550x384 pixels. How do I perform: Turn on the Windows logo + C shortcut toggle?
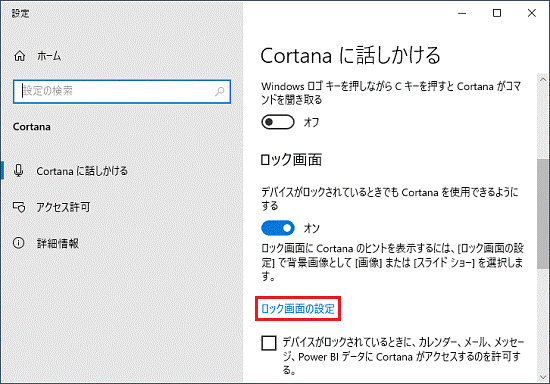tap(278, 122)
